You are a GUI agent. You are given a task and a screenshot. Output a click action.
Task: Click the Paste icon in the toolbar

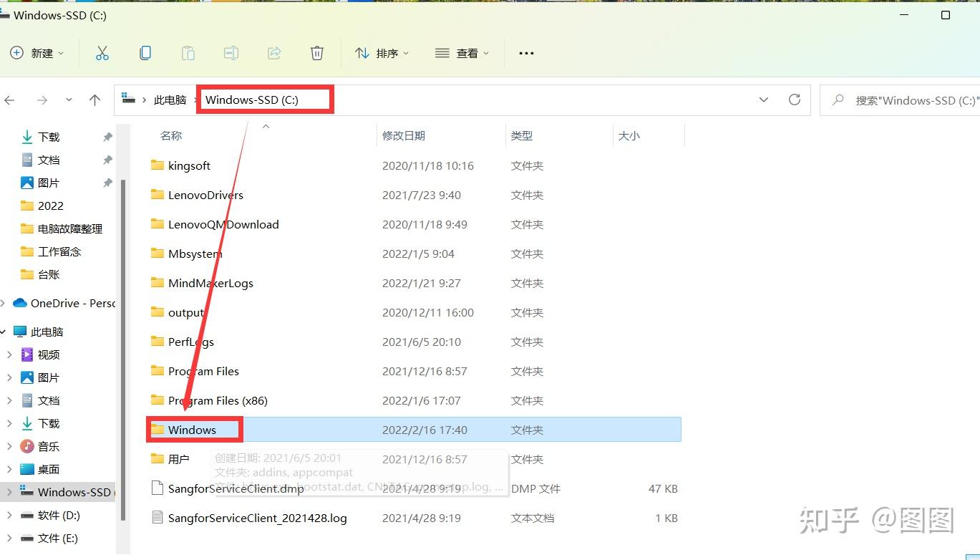(x=188, y=52)
